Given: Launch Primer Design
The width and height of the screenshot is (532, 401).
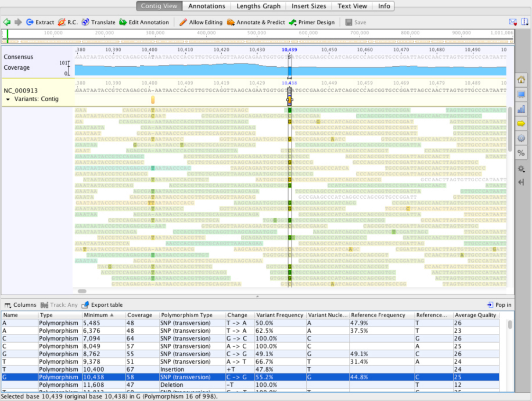Looking at the screenshot, I should [x=312, y=22].
